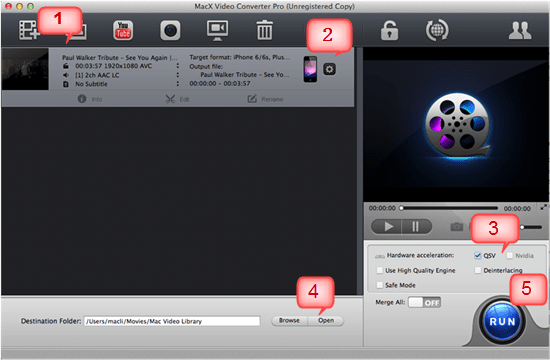Open the camera video recorder

click(170, 31)
